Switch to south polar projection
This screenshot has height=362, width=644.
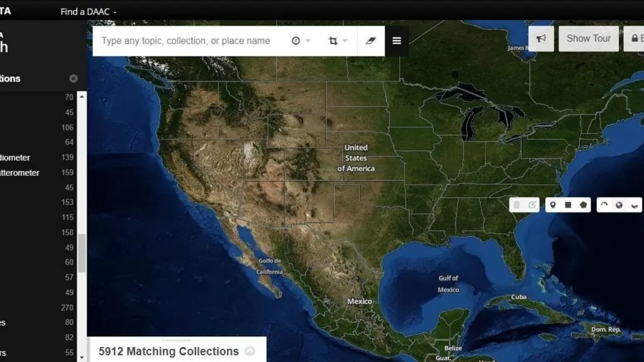coord(635,205)
